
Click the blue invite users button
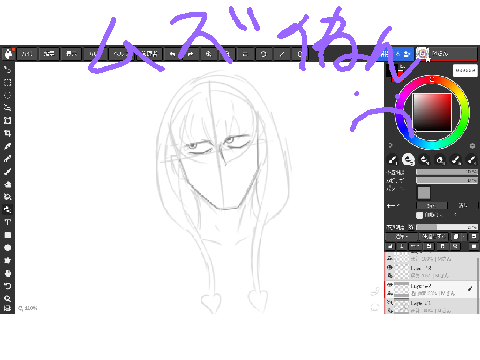pos(397,53)
